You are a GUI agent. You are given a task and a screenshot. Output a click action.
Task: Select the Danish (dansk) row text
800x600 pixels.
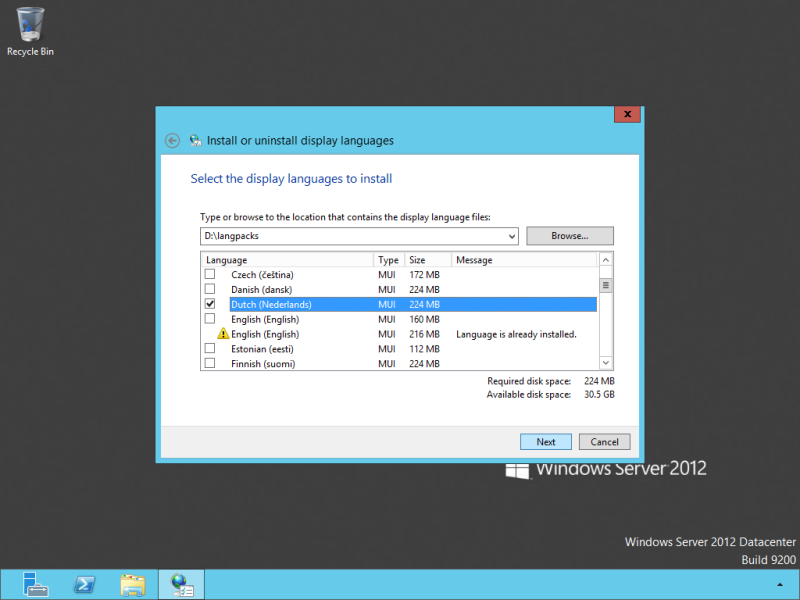tap(261, 289)
